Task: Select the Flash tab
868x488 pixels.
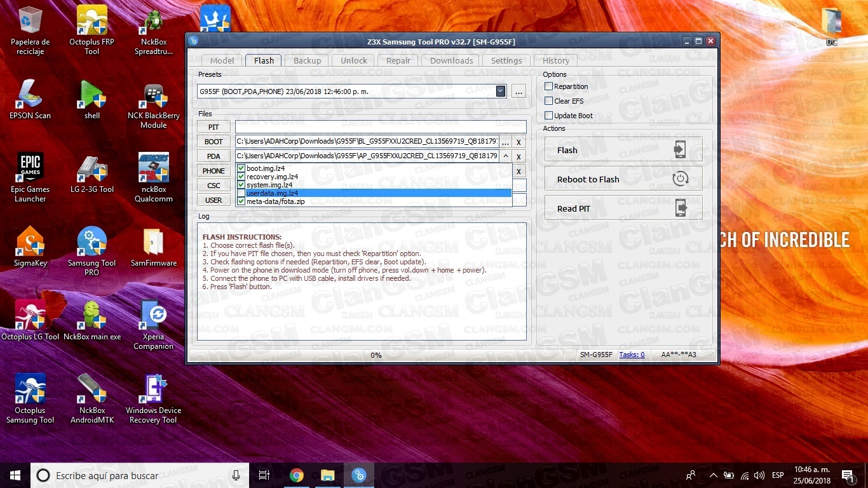Action: pos(264,60)
